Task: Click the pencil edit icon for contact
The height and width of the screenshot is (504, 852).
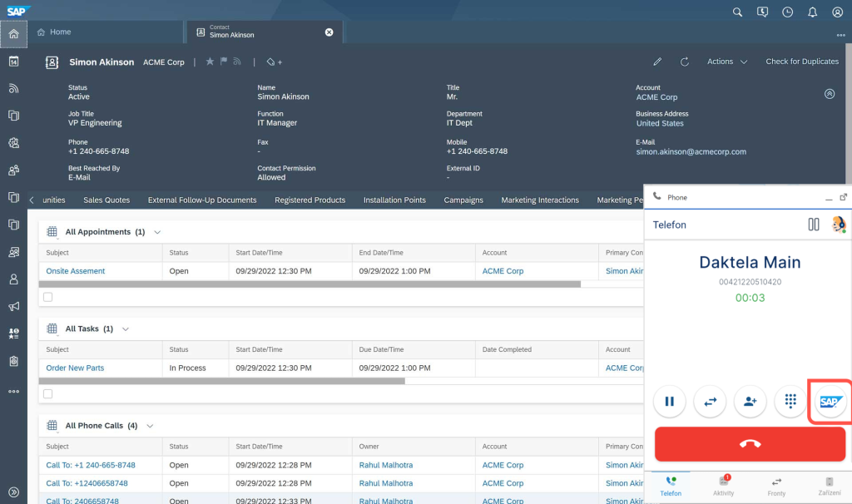Action: coord(657,62)
